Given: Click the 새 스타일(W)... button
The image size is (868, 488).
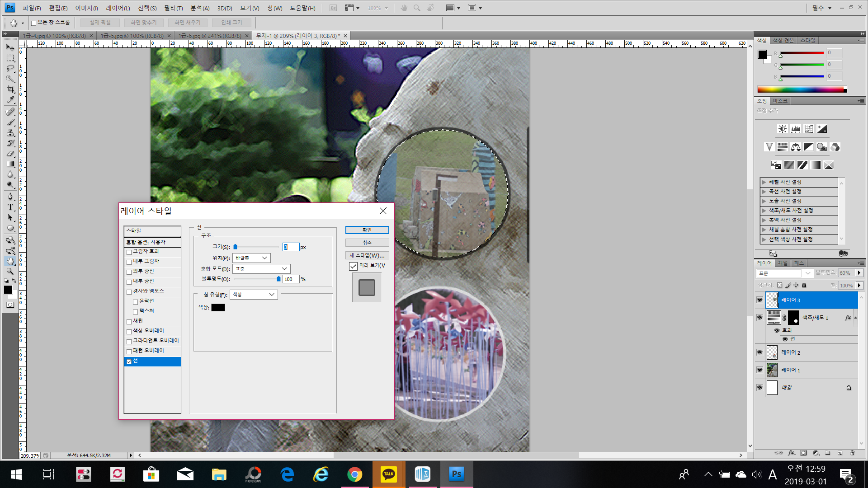Looking at the screenshot, I should [367, 255].
